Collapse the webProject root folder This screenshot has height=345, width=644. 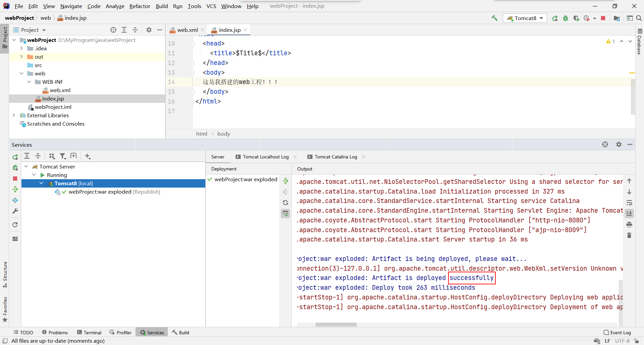tap(14, 40)
